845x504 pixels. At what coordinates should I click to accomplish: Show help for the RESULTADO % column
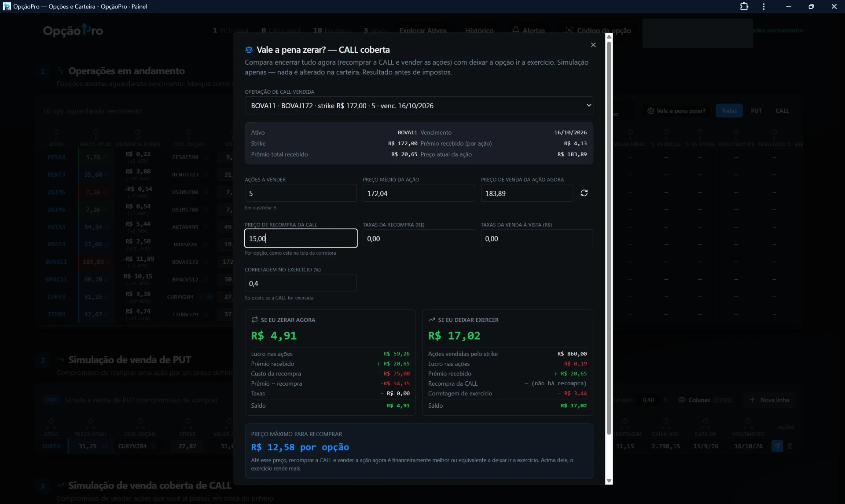[774, 132]
